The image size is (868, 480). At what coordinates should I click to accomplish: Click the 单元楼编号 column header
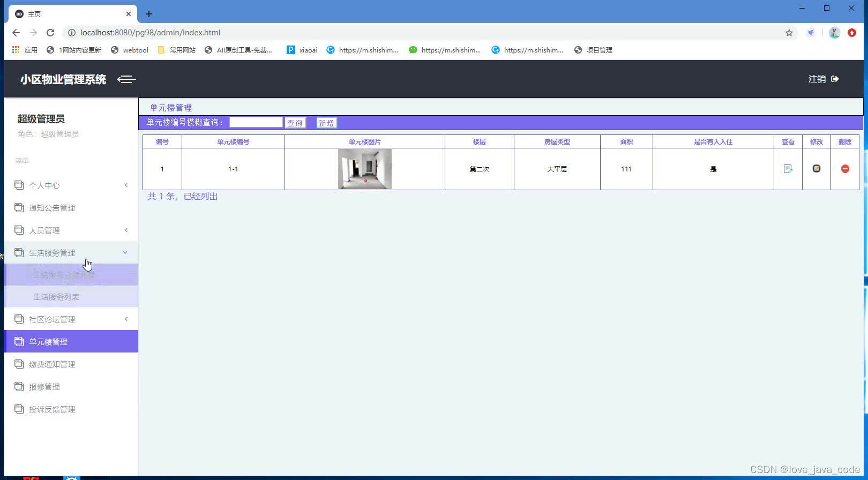[x=233, y=142]
